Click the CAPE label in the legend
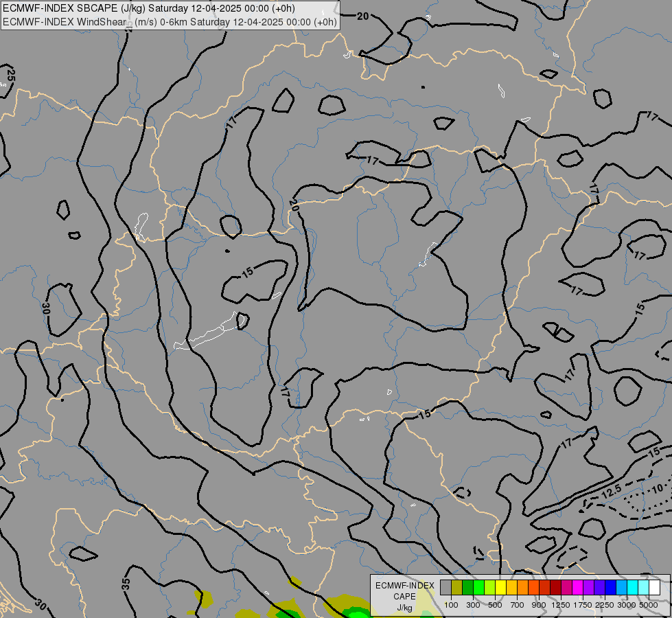The height and width of the screenshot is (618, 672). tap(404, 597)
